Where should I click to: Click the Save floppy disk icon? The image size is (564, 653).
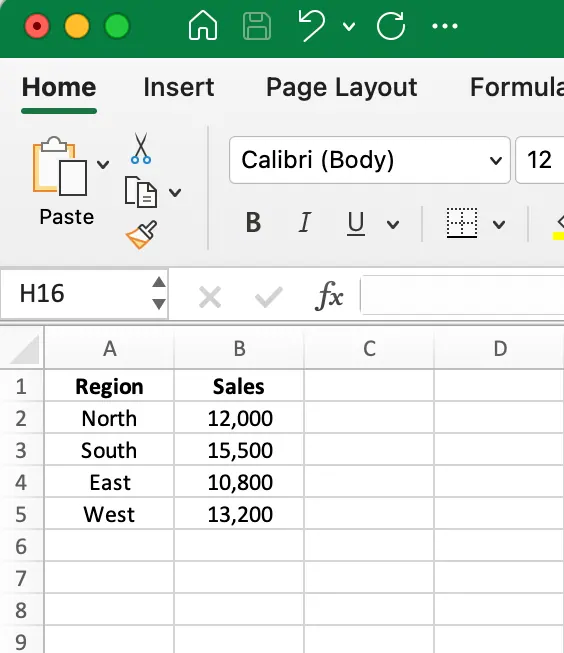tap(257, 26)
